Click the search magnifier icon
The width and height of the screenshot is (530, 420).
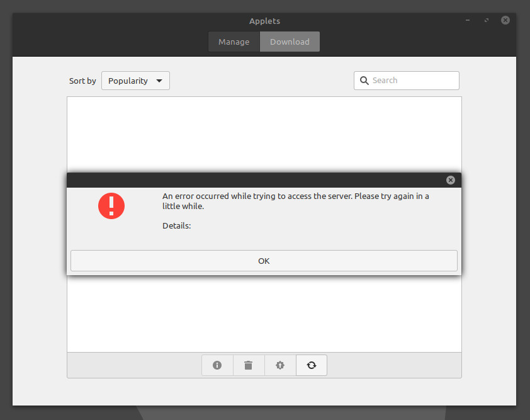point(364,81)
